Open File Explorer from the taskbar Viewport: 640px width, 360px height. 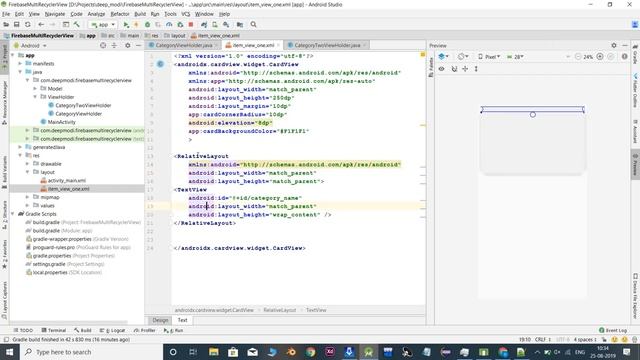pos(213,352)
